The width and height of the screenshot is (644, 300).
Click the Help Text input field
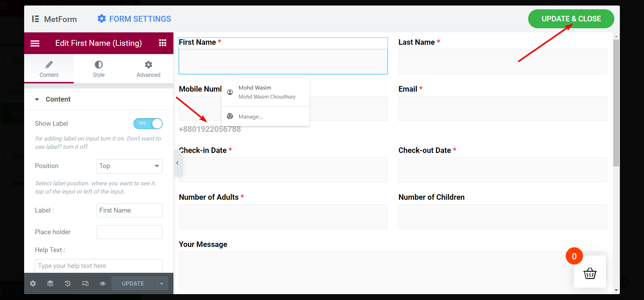pyautogui.click(x=99, y=266)
